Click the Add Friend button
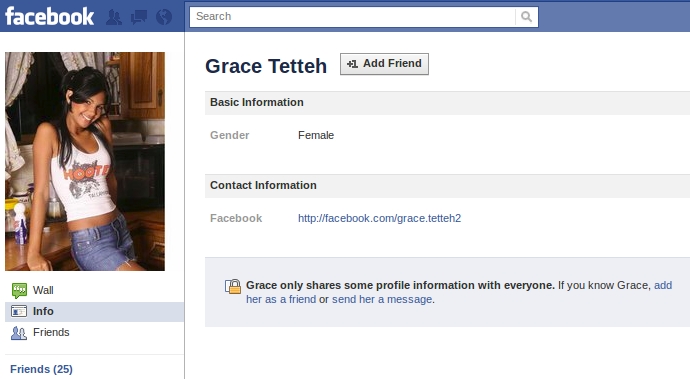This screenshot has height=379, width=690. click(384, 64)
